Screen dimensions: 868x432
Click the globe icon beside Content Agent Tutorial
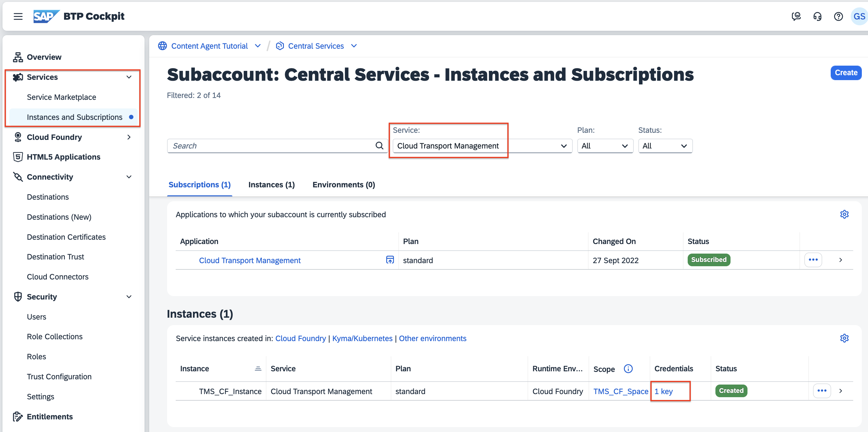click(162, 46)
